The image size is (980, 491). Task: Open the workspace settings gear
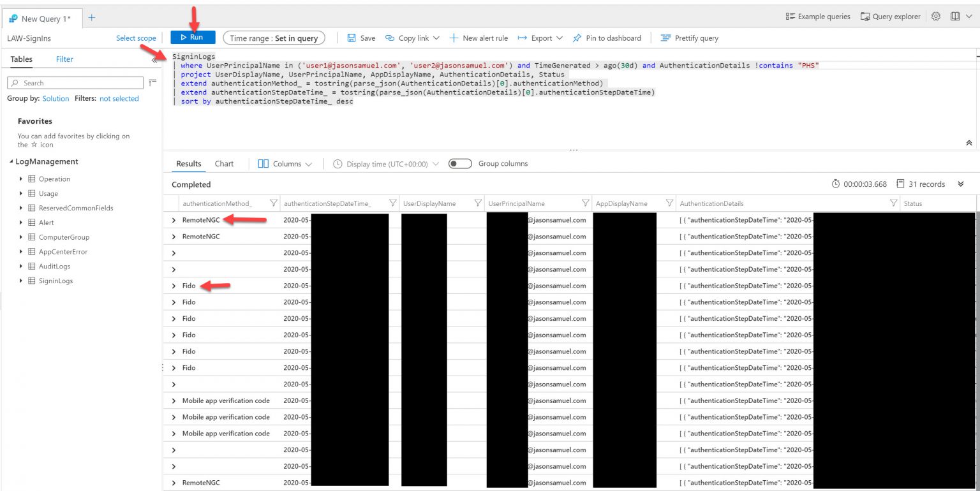[936, 16]
